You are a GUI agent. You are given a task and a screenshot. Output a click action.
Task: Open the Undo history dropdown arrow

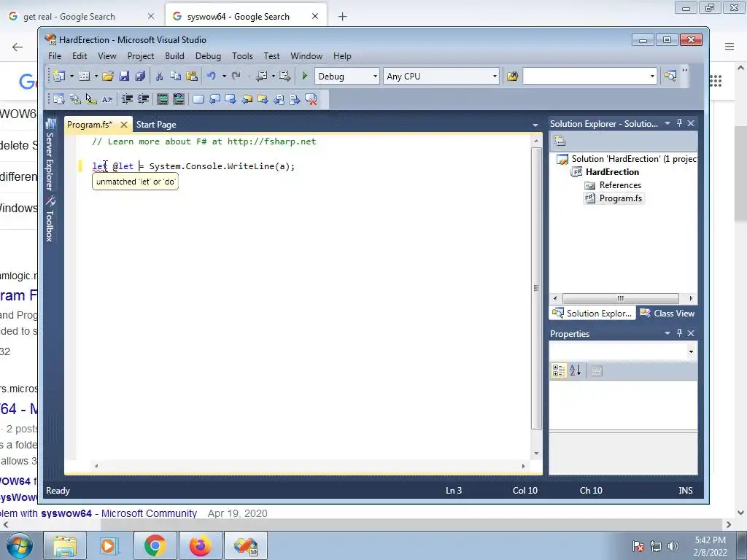(224, 76)
